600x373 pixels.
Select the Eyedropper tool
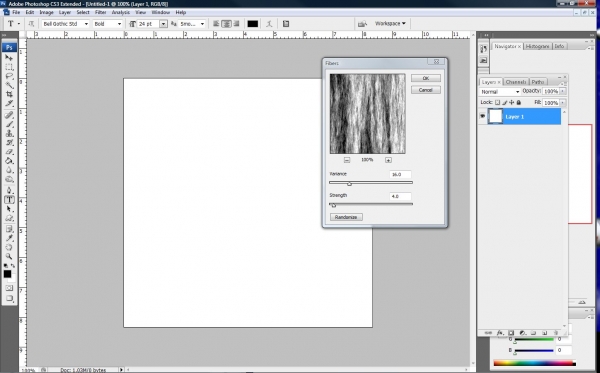tap(9, 238)
